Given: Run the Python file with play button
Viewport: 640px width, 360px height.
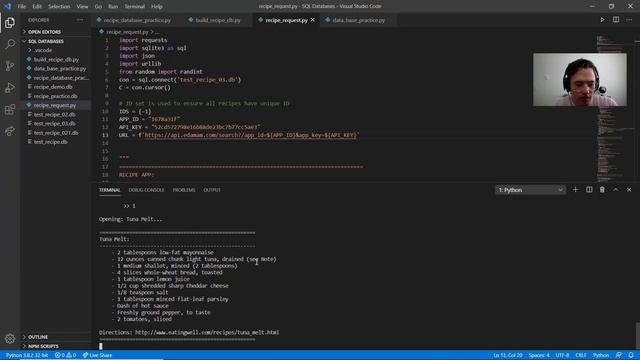Looking at the screenshot, I should [602, 20].
